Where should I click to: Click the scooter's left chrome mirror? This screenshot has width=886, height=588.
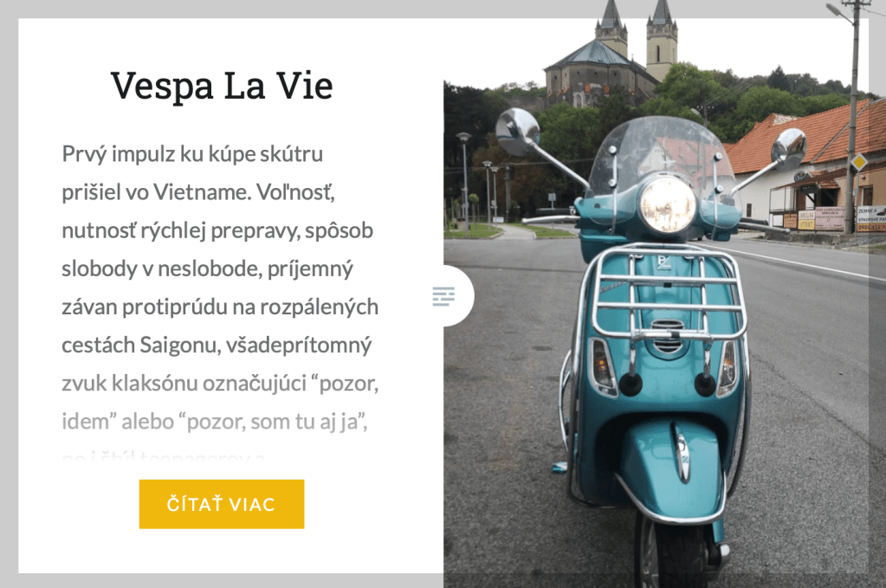pos(518,132)
